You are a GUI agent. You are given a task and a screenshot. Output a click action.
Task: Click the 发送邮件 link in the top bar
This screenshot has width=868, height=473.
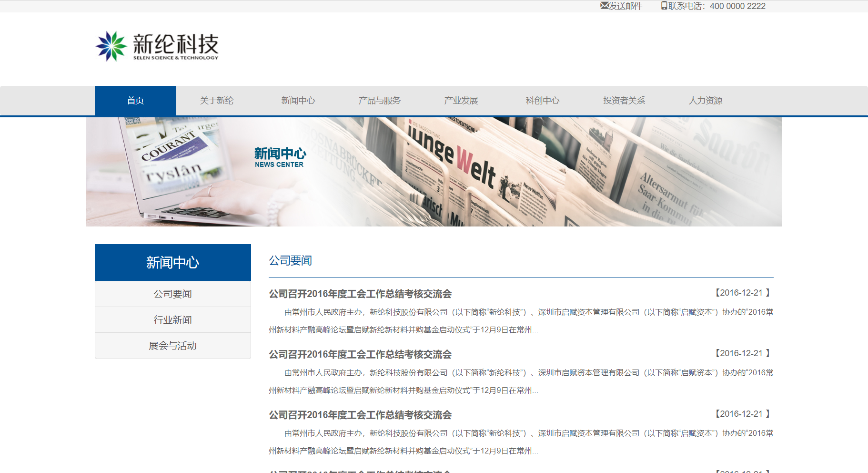pos(626,6)
